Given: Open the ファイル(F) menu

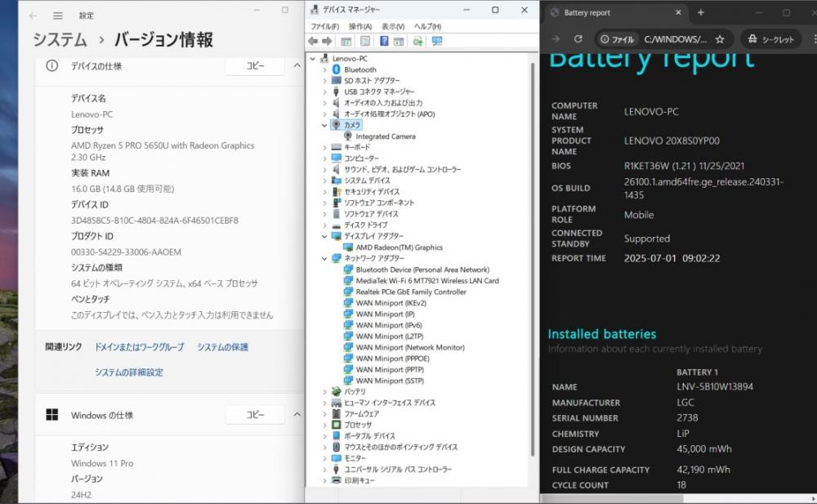Looking at the screenshot, I should point(324,26).
